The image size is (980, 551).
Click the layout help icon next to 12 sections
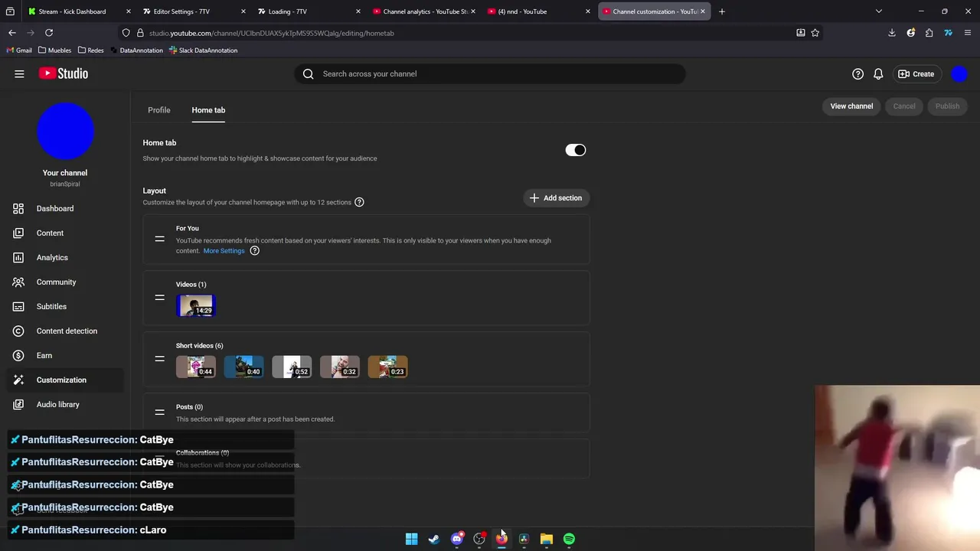coord(359,202)
